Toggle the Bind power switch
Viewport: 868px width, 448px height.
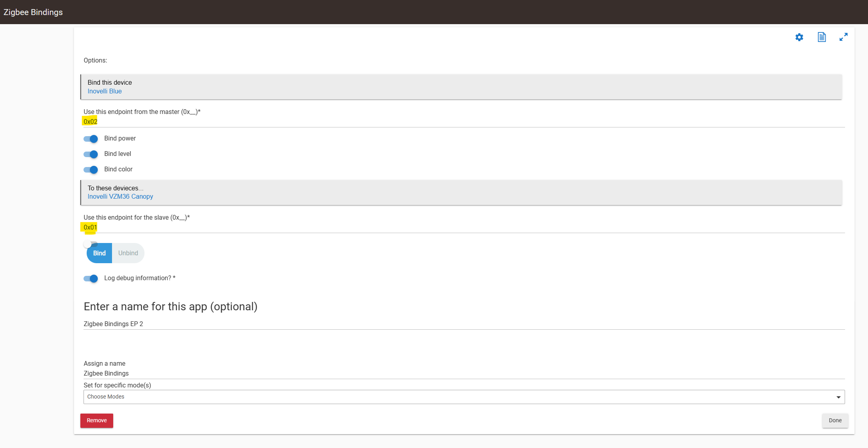(91, 139)
